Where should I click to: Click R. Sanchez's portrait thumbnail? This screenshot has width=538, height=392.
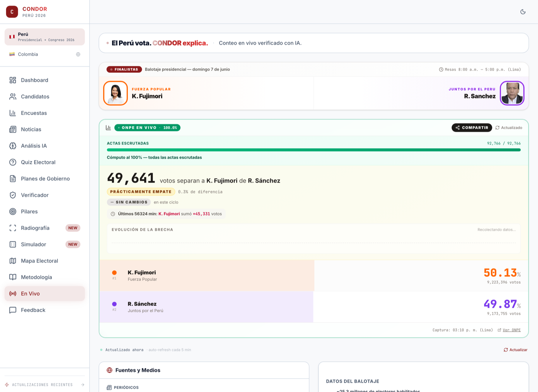(512, 93)
